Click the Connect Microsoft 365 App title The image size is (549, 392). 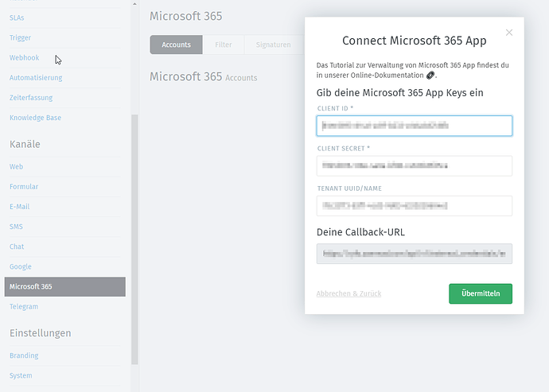pos(415,41)
